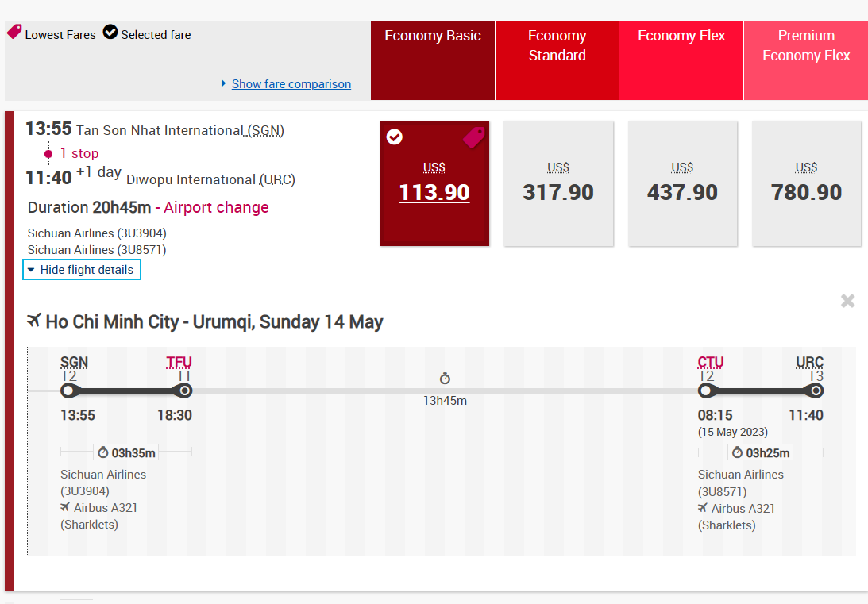Viewport: 868px width, 604px height.
Task: Click the stopwatch icon next to 03h25m
Action: [737, 453]
